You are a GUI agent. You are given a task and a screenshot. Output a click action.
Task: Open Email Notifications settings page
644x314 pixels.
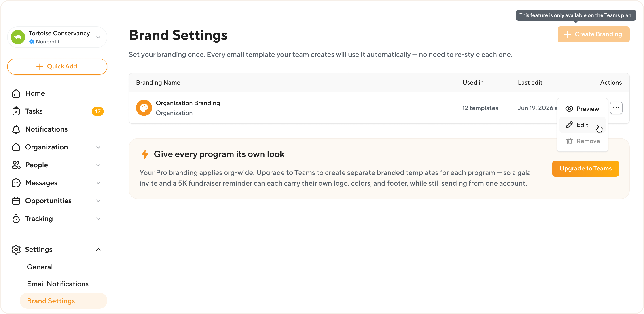click(x=58, y=284)
